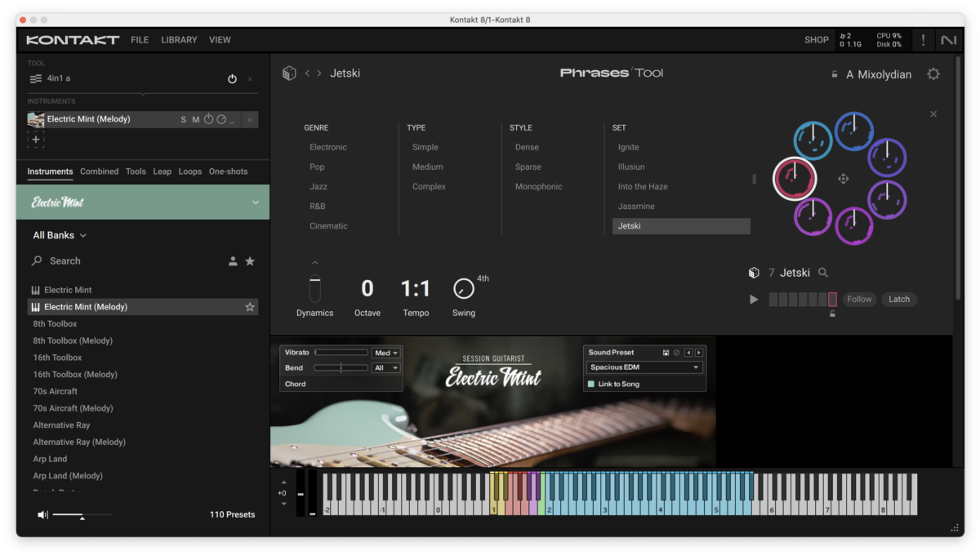Click the center move crosshair icon
This screenshot has height=556, width=980.
click(x=843, y=179)
